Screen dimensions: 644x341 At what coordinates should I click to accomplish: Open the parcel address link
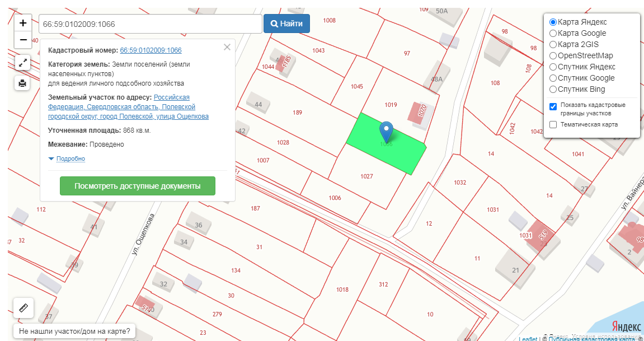[128, 107]
